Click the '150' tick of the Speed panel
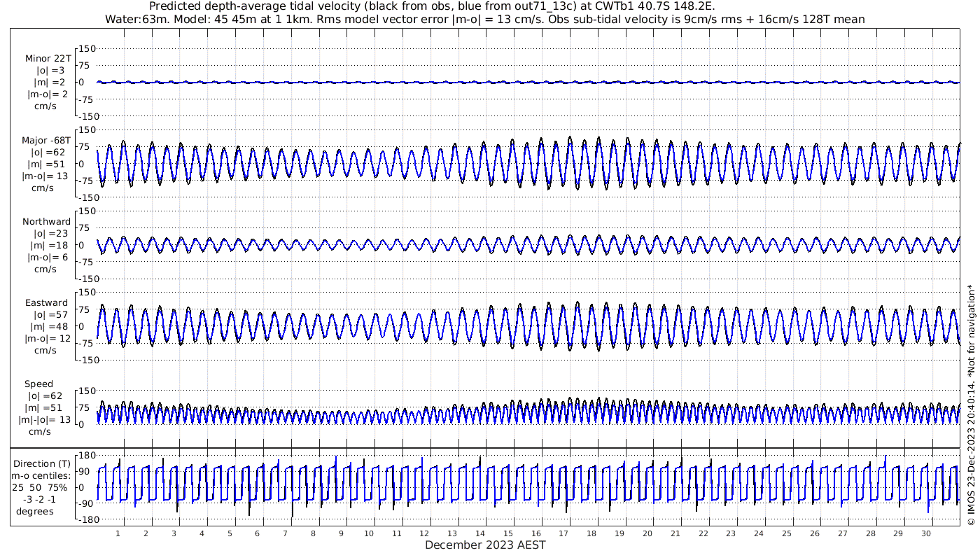The height and width of the screenshot is (560, 980). point(87,391)
